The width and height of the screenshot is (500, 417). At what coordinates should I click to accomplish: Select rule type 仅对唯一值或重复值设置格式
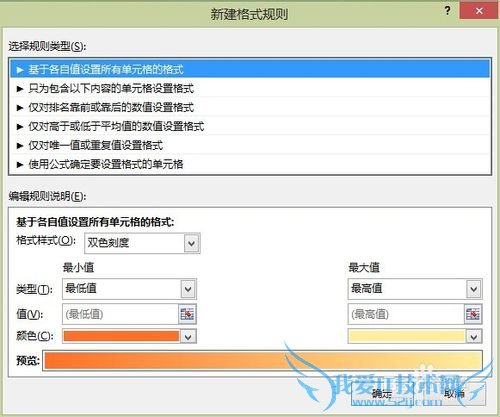coord(250,145)
